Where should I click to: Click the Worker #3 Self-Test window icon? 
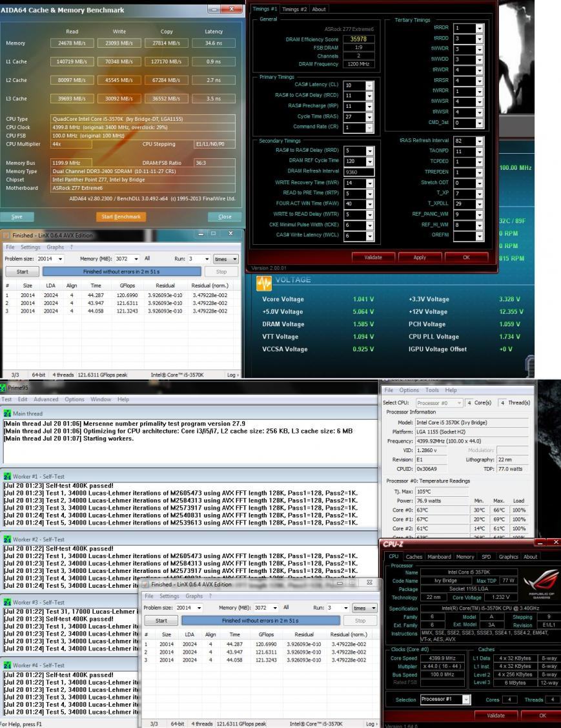(x=8, y=602)
